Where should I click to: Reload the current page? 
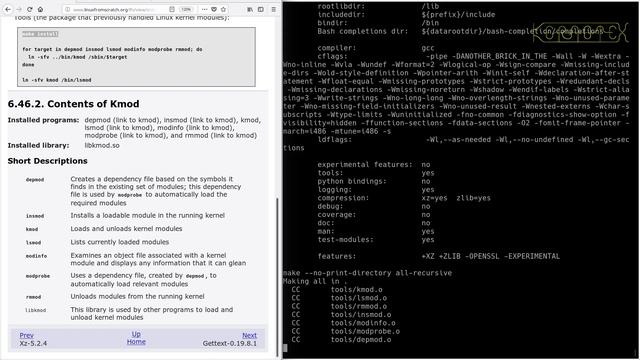coord(29,9)
